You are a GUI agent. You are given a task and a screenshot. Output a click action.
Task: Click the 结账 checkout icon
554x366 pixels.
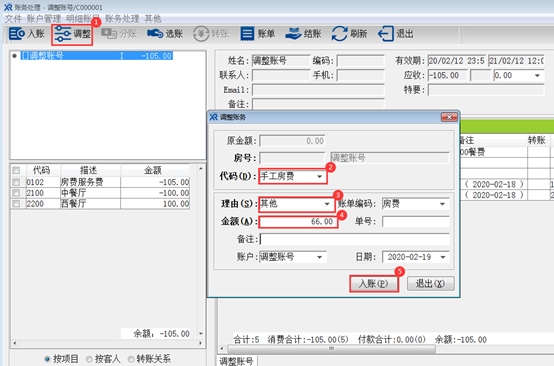click(303, 34)
